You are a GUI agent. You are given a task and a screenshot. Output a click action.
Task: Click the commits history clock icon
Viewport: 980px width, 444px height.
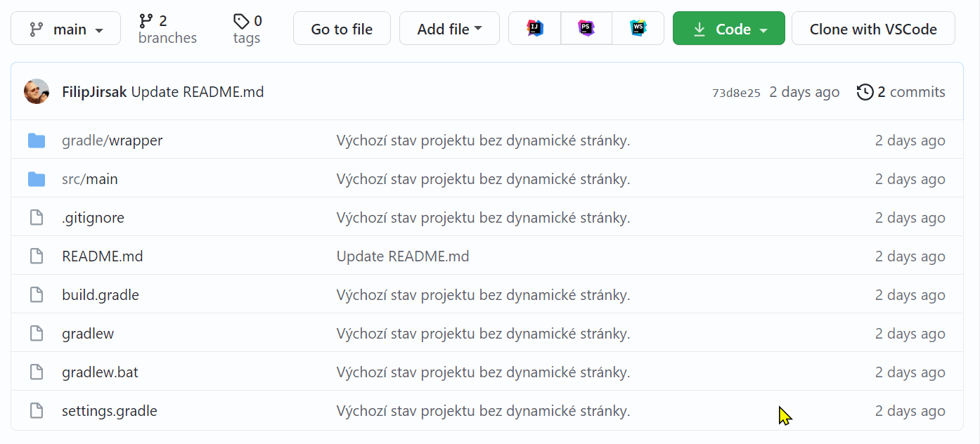coord(865,92)
